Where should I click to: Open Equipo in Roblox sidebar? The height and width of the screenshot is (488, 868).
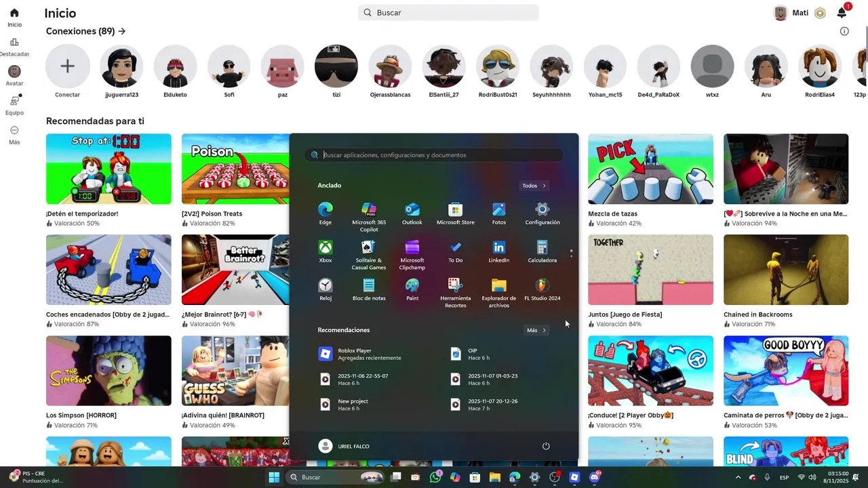14,105
